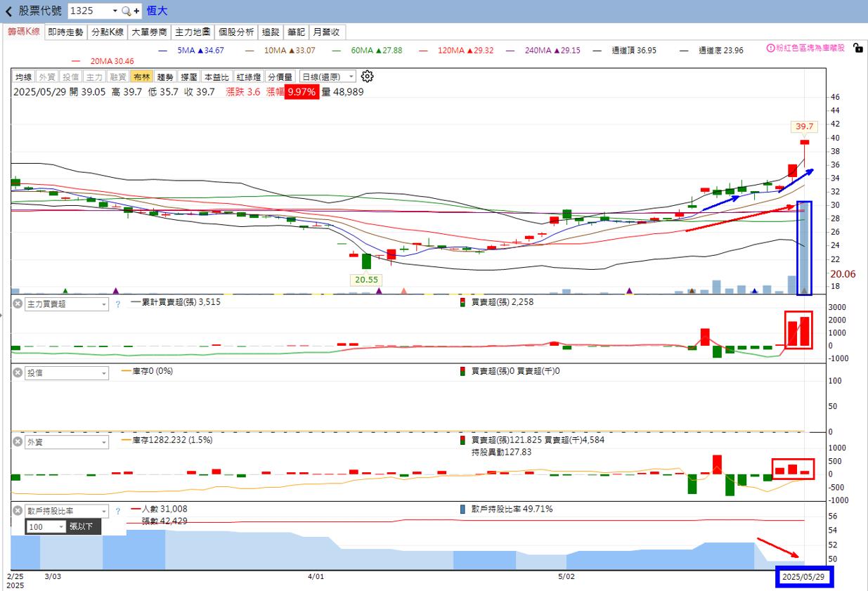Toggle the 外資 chart overlay button
868x591 pixels.
click(46, 77)
